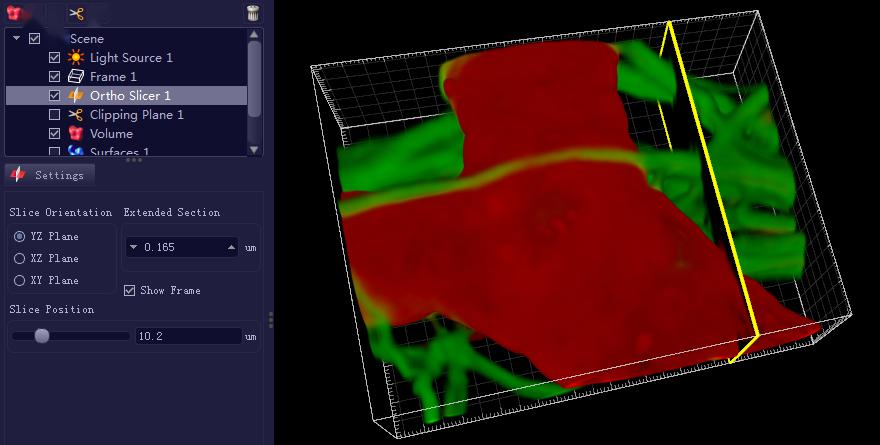Viewport: 880px width, 445px height.
Task: Collapse the Scene tree node
Action: click(16, 38)
